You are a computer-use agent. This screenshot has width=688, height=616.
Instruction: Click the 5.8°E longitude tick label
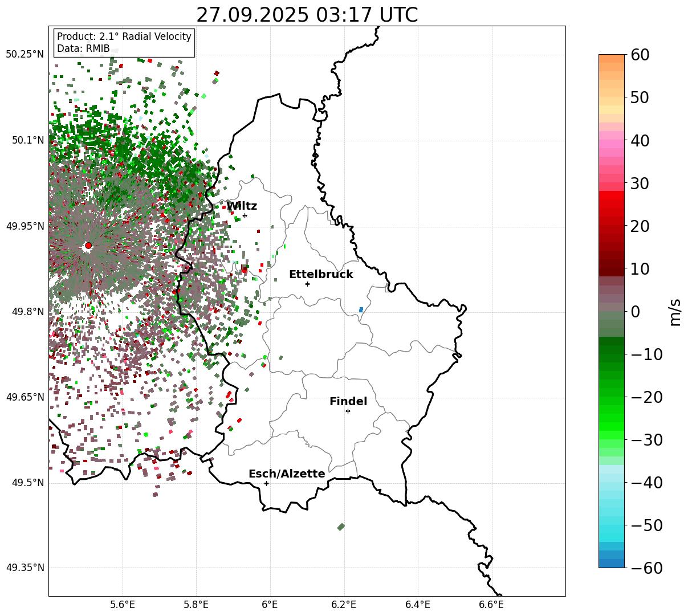196,605
